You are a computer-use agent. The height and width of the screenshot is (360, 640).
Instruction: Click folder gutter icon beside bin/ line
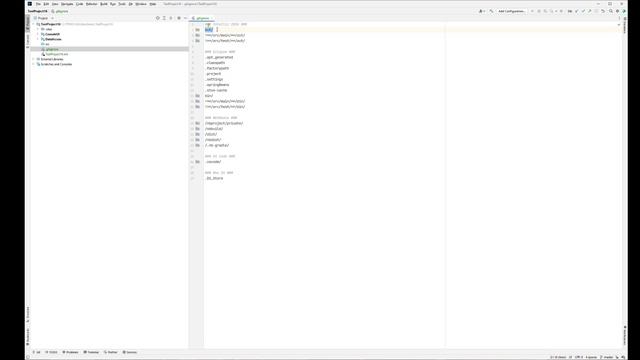pyautogui.click(x=198, y=96)
